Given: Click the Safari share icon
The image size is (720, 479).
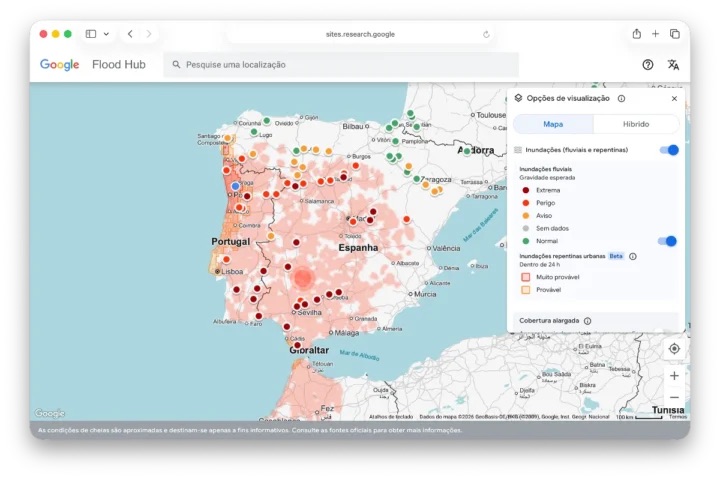Looking at the screenshot, I should 636,33.
